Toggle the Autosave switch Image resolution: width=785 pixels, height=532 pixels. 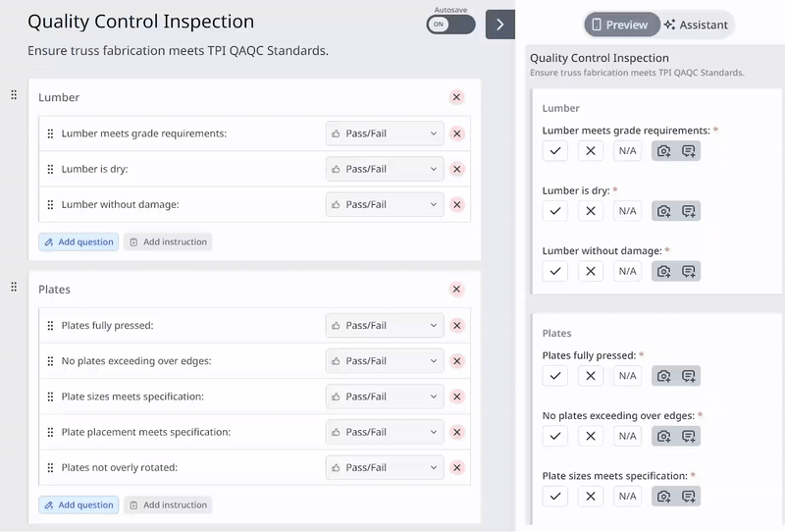coord(450,25)
